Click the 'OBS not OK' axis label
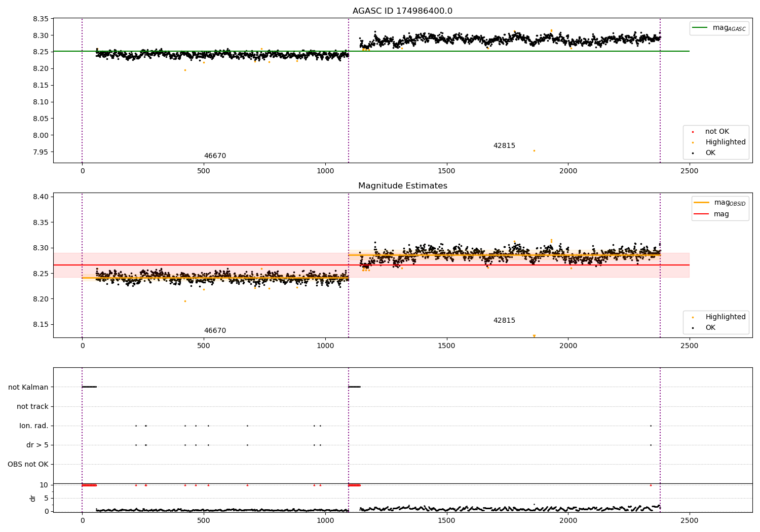Image resolution: width=760 pixels, height=532 pixels. (x=28, y=464)
